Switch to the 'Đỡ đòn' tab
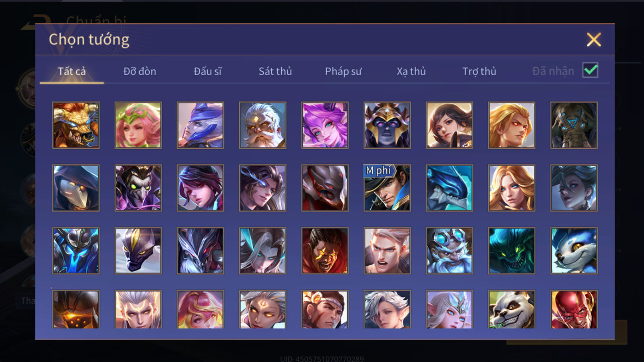Screen dimensions: 644x362 pos(140,71)
